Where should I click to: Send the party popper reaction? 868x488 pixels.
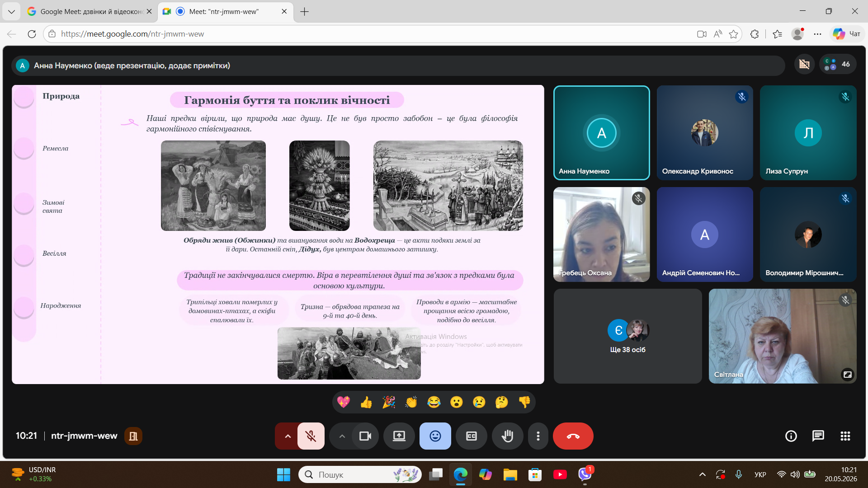(389, 402)
